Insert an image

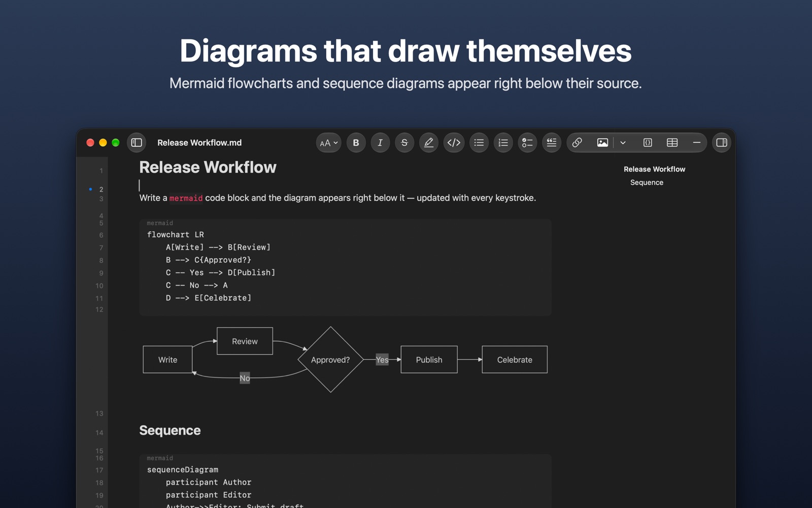click(x=602, y=143)
